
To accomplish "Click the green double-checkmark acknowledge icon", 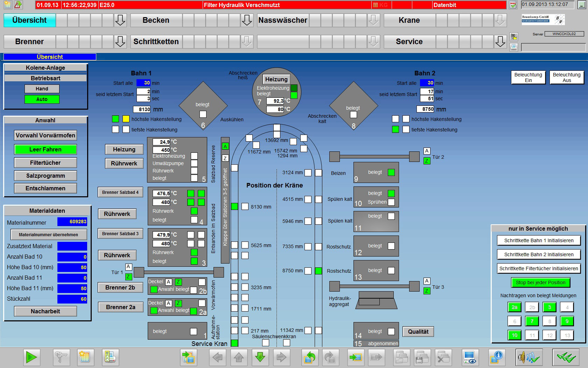I will (566, 357).
